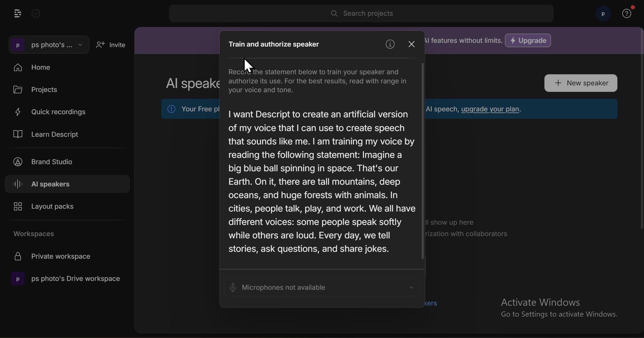644x338 pixels.
Task: Click the info icon in the Free plan banner
Action: (x=171, y=109)
